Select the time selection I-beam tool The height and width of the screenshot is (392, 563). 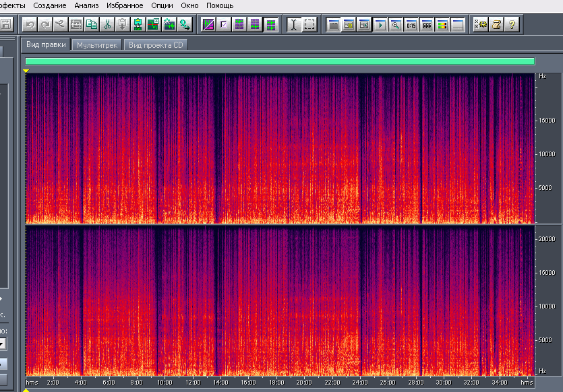click(294, 25)
